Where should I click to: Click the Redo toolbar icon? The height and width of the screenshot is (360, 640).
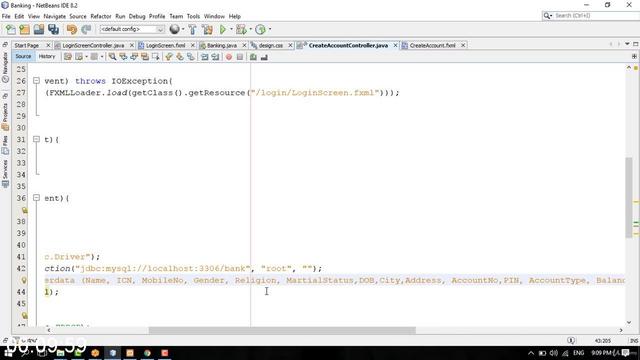tap(86, 29)
